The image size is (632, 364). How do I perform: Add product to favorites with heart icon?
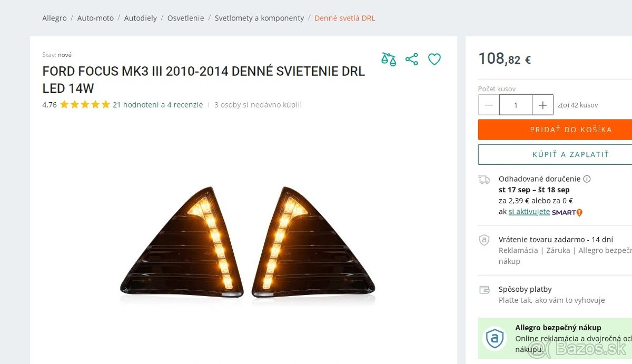click(x=434, y=59)
